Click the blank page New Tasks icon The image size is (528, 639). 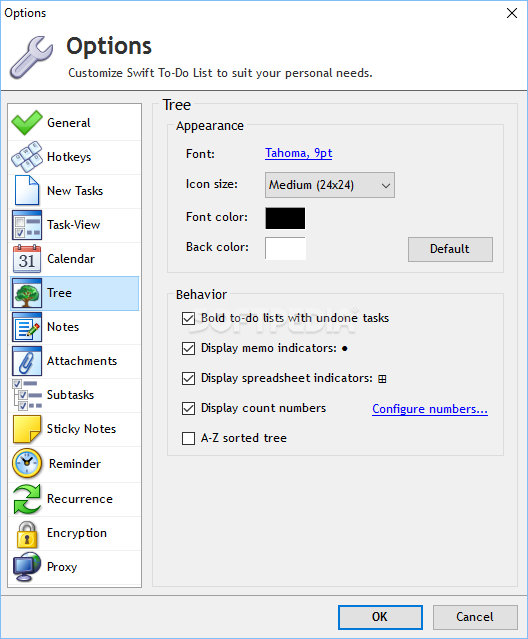[x=27, y=190]
